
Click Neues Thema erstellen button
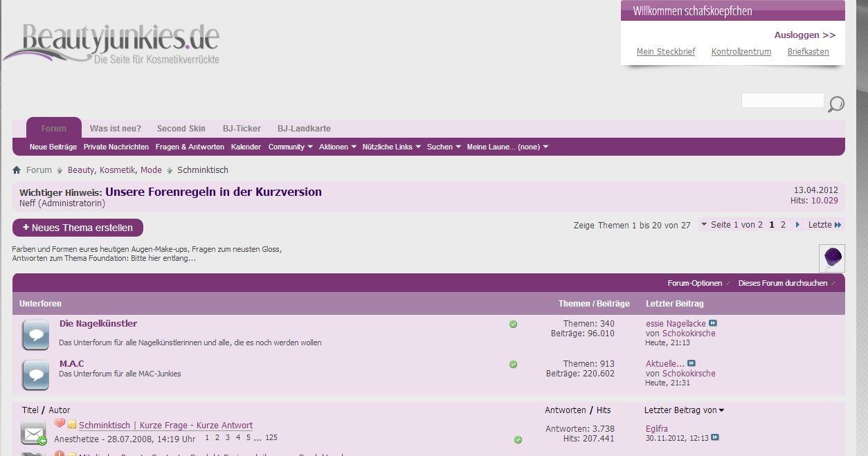(x=78, y=228)
